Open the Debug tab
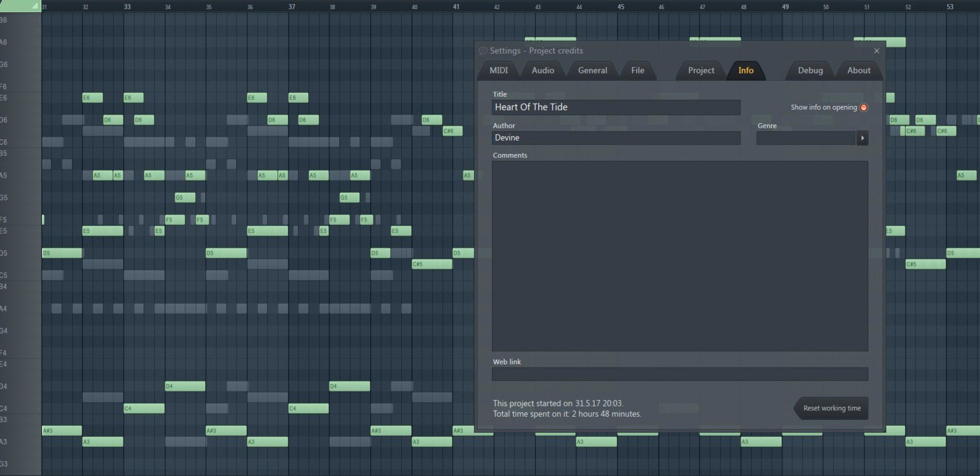 [810, 70]
